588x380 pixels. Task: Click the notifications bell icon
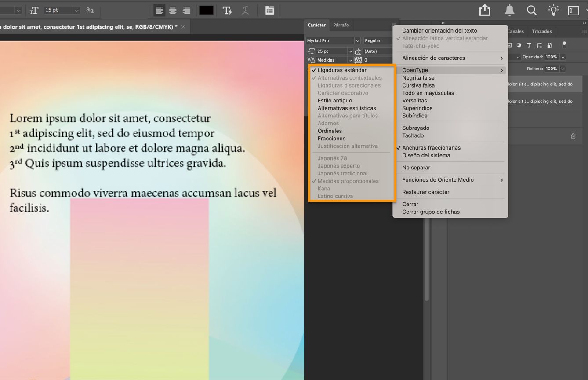click(x=508, y=10)
